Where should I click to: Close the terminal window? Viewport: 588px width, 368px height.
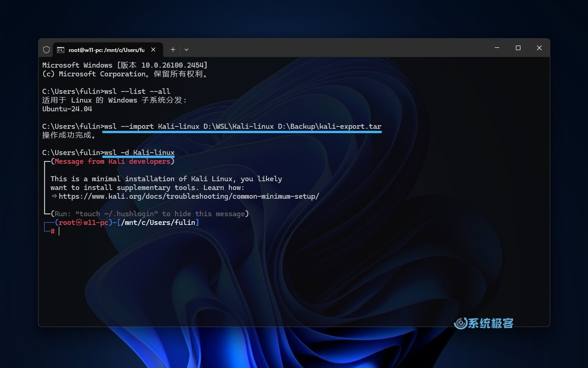[x=539, y=48]
